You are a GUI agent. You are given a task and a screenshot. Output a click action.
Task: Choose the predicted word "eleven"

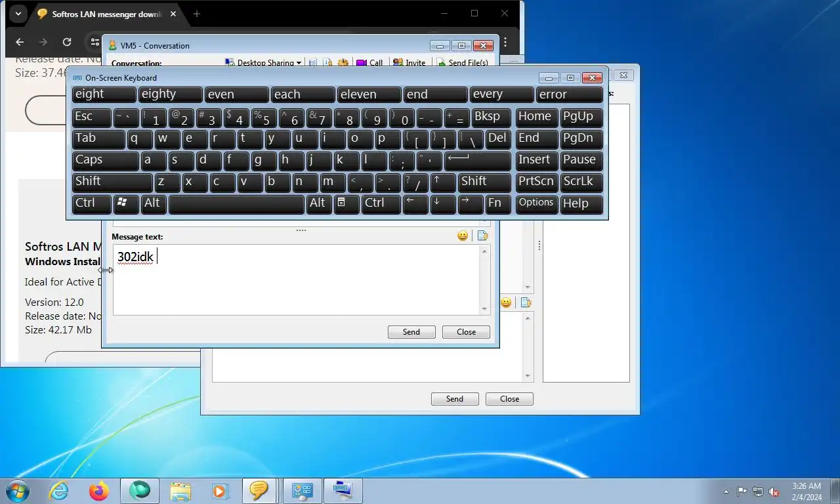point(369,94)
